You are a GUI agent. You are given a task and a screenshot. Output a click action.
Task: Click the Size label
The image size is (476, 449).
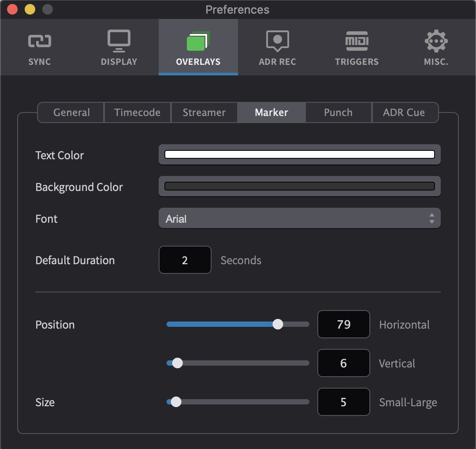tap(45, 403)
